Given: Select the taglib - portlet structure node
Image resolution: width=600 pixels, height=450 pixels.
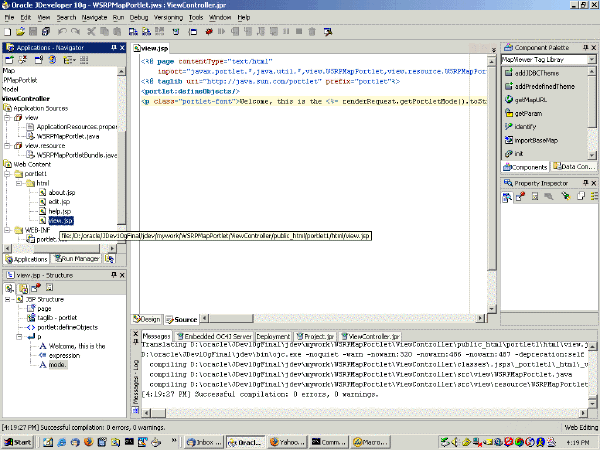Looking at the screenshot, I should pos(52,318).
